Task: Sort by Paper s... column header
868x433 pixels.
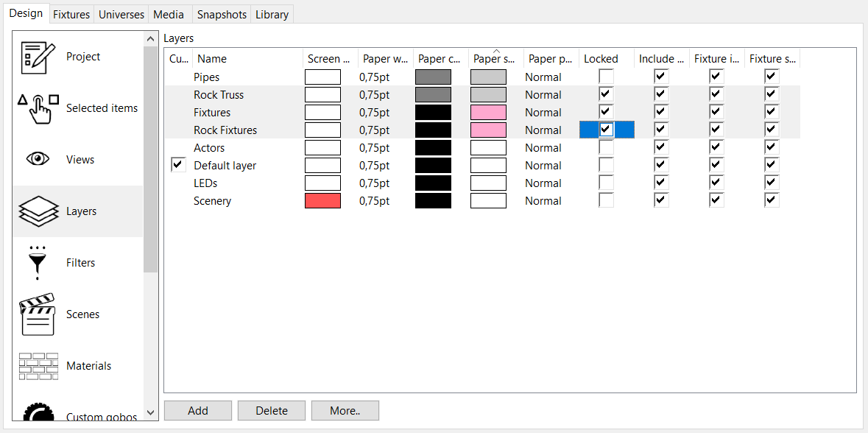Action: [495, 59]
